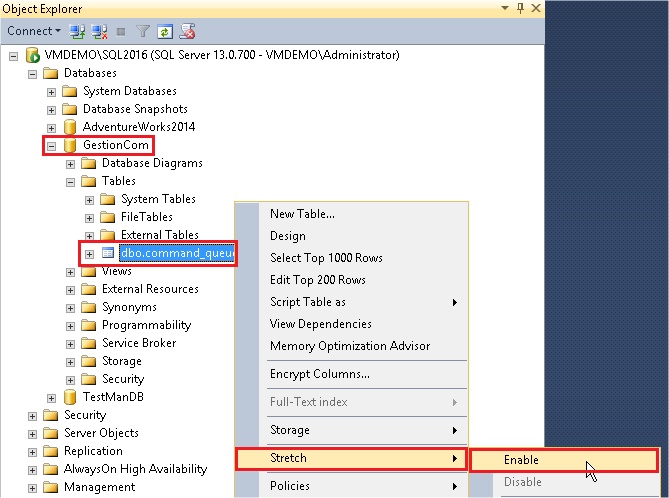The height and width of the screenshot is (498, 669).
Task: Select Views folder in tree
Action: click(116, 271)
